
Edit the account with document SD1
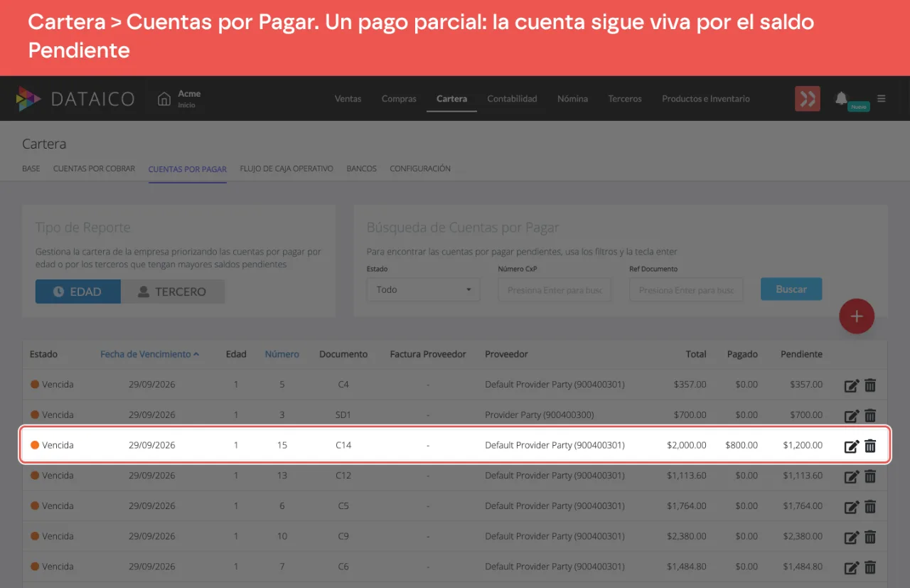852,416
